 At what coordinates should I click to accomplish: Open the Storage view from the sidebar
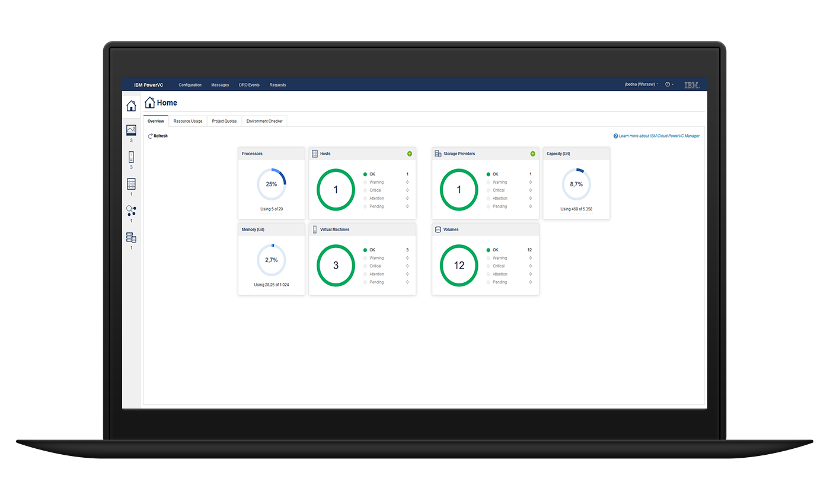click(x=131, y=238)
